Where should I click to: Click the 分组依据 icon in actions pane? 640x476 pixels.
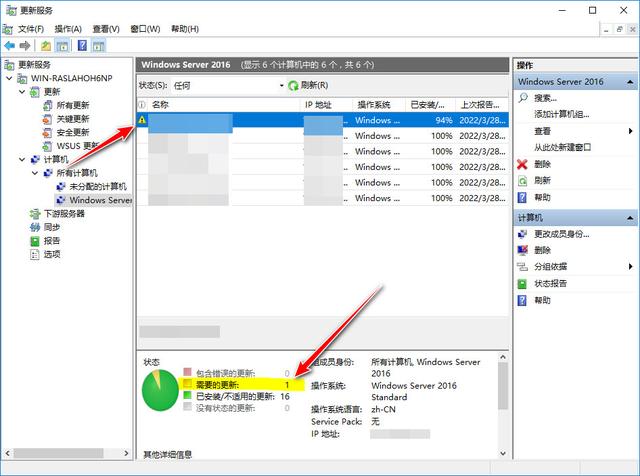click(522, 267)
